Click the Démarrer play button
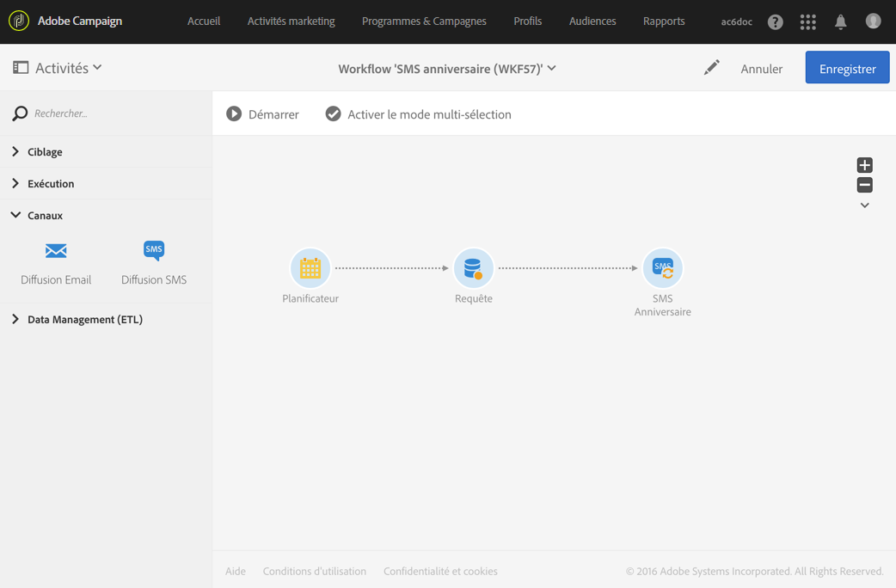Screen dimensions: 896x588 click(262, 114)
